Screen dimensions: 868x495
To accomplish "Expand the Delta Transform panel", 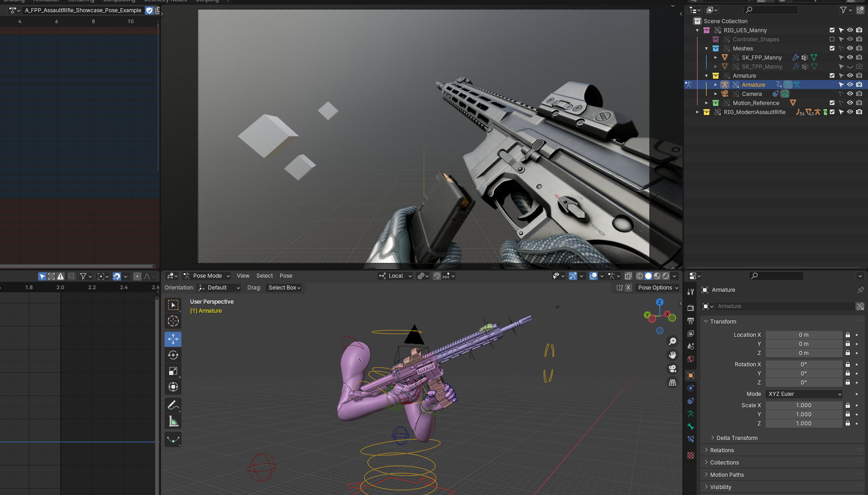I will point(737,438).
